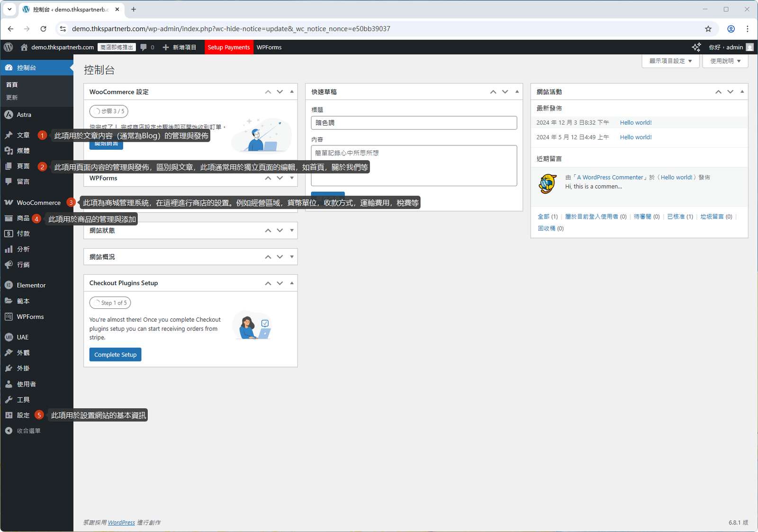Open admin user avatar
The width and height of the screenshot is (758, 532).
[749, 47]
